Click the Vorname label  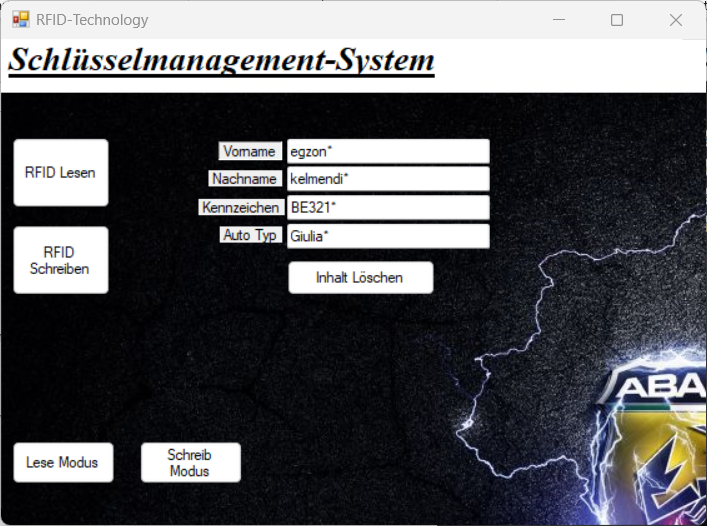[250, 152]
